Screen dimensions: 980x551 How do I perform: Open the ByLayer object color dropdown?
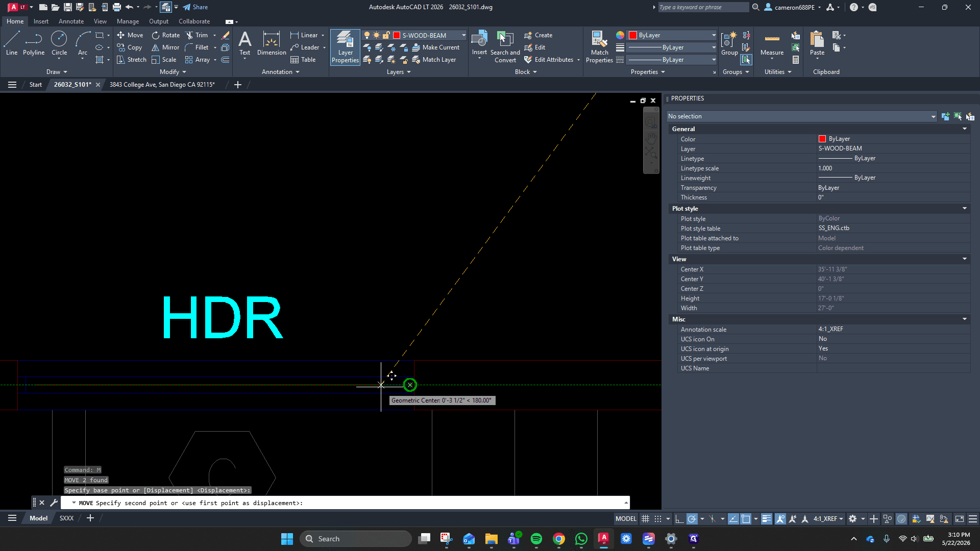714,35
